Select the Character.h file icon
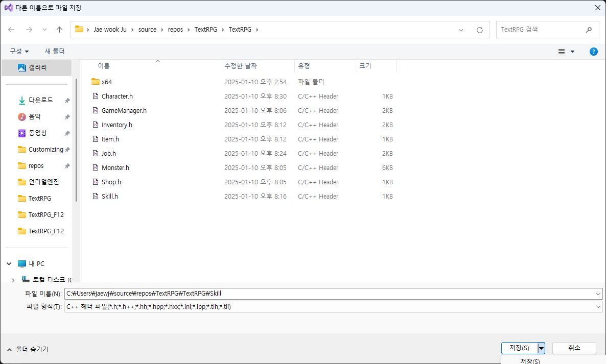Screen dimensions: 606x364 click(x=96, y=96)
